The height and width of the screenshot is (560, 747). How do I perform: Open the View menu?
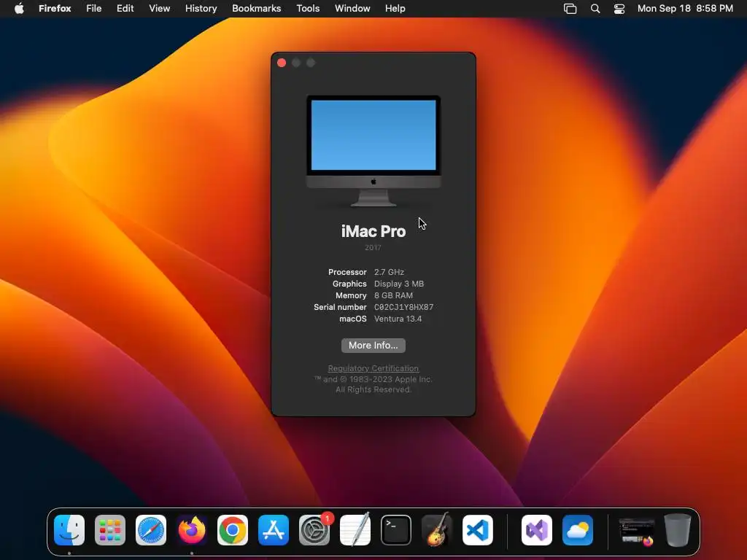[159, 9]
